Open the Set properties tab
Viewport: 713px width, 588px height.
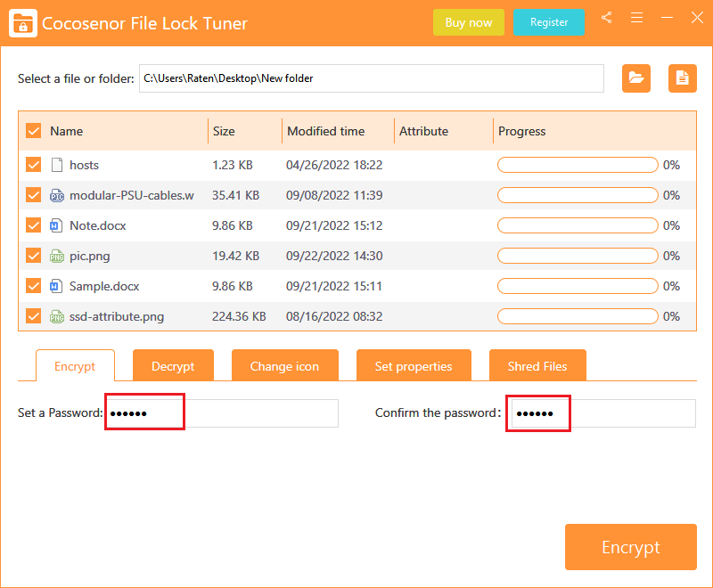point(414,366)
